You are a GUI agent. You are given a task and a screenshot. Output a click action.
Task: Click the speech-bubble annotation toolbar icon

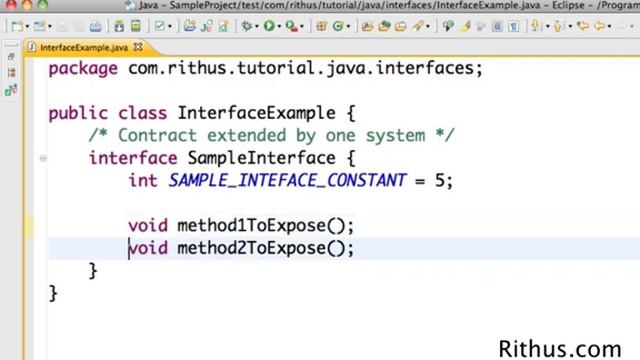pyautogui.click(x=448, y=27)
